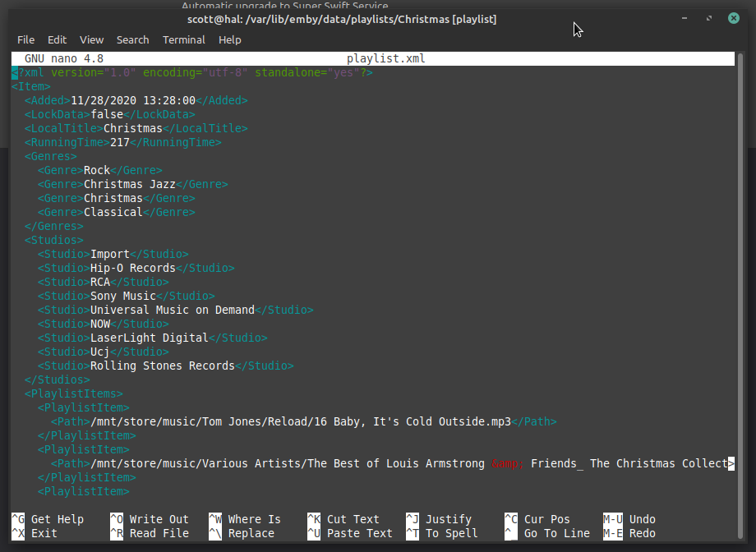Viewport: 756px width, 552px height.
Task: Click the Get Help shortcut label
Action: pyautogui.click(x=57, y=519)
